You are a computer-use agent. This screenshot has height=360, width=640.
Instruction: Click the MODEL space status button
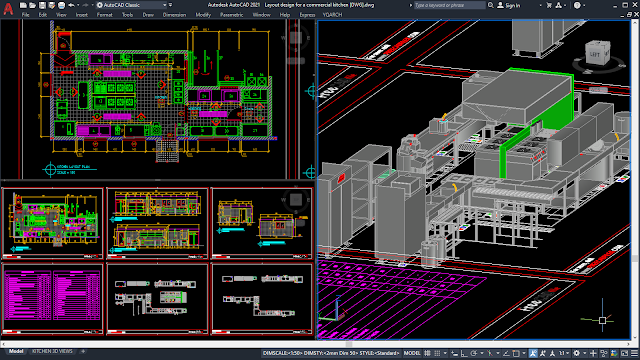412,353
